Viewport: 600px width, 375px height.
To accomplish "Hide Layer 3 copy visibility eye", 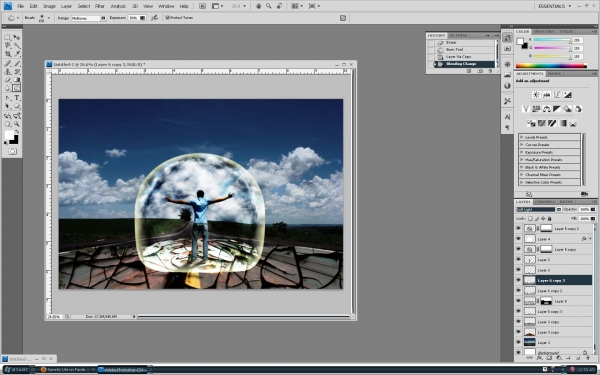I will pyautogui.click(x=518, y=332).
